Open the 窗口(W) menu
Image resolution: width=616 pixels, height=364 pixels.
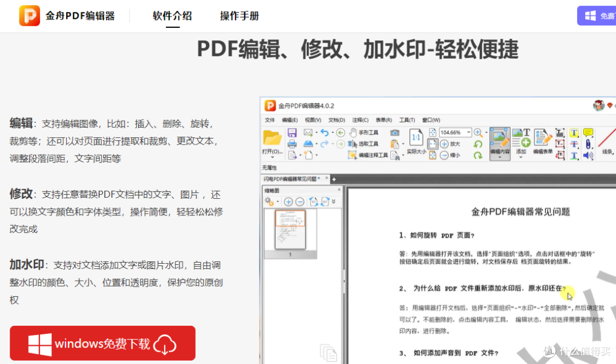(431, 120)
